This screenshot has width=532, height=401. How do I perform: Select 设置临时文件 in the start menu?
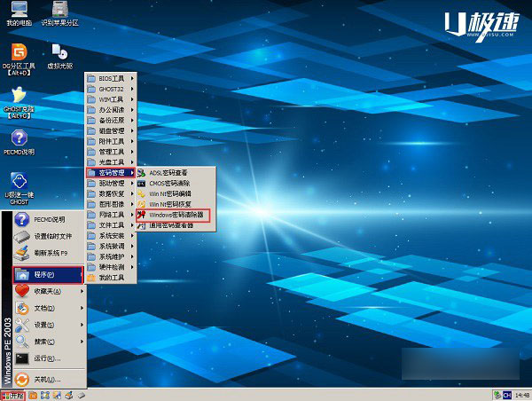pyautogui.click(x=49, y=236)
